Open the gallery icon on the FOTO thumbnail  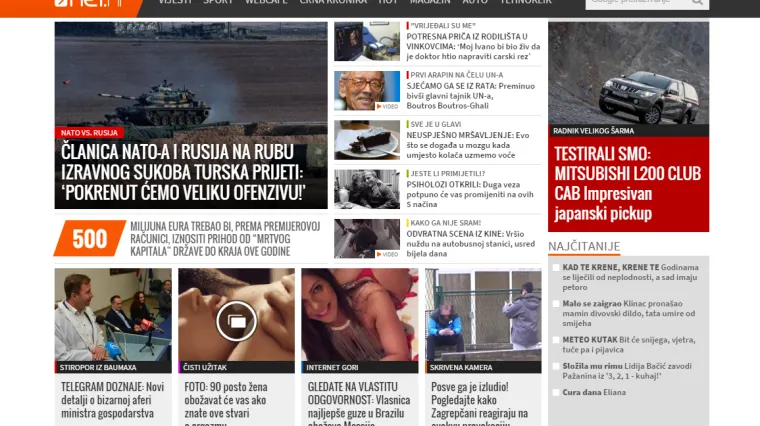(237, 321)
